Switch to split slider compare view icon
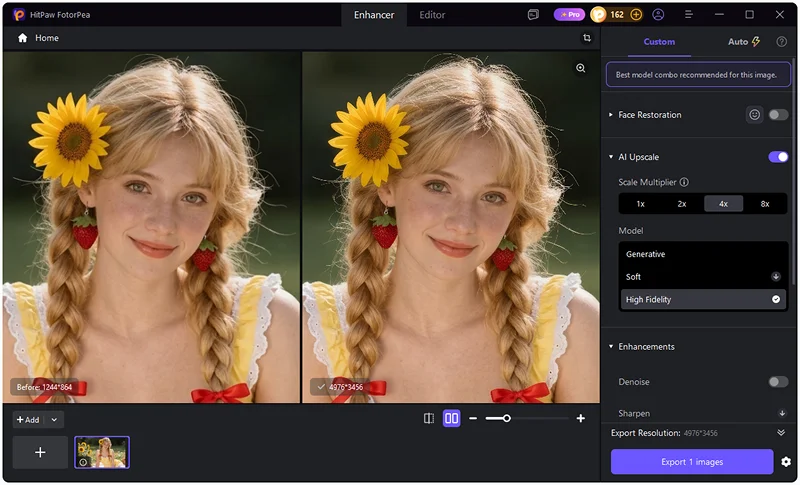The image size is (800, 485). tap(429, 418)
